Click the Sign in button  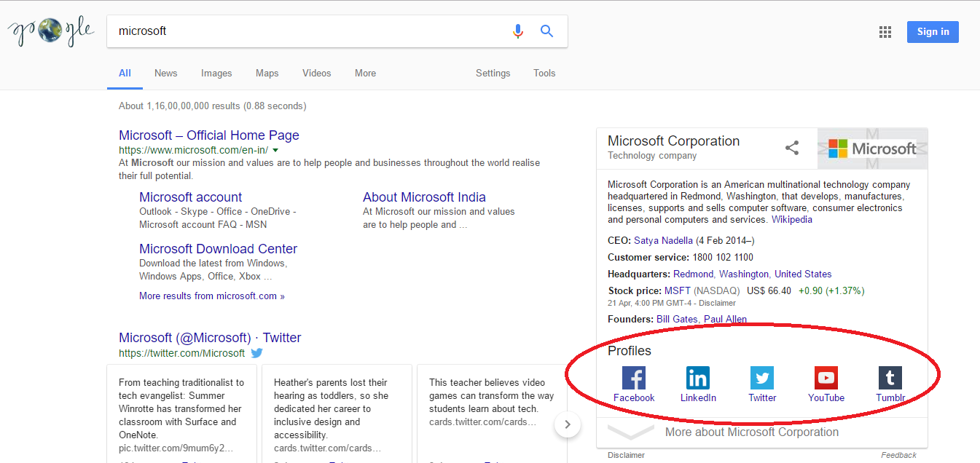tap(933, 32)
